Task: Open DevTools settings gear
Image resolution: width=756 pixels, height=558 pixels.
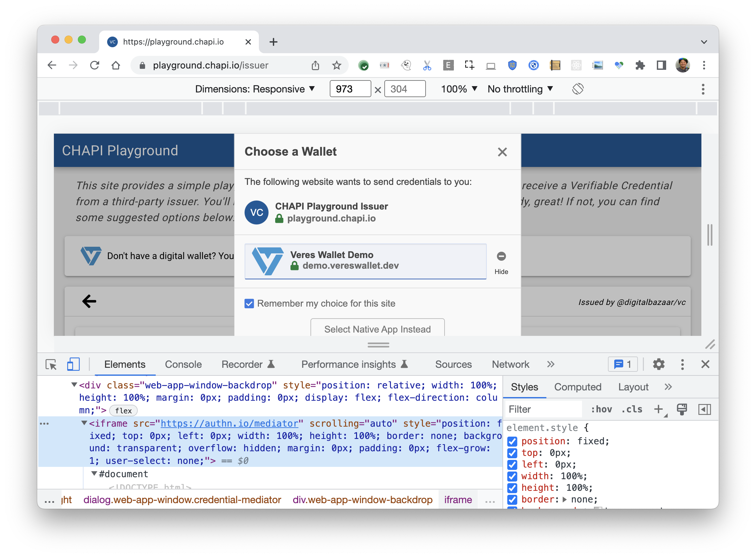Action: 659,364
